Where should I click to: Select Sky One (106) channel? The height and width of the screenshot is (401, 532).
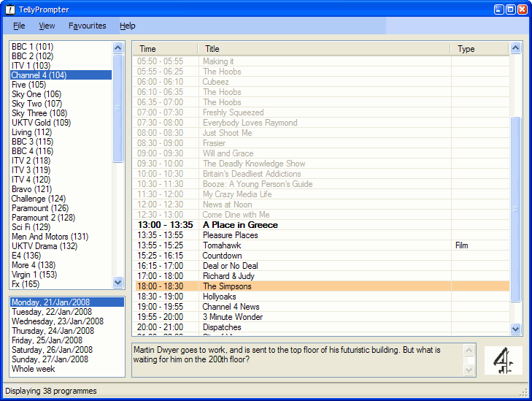pos(61,94)
